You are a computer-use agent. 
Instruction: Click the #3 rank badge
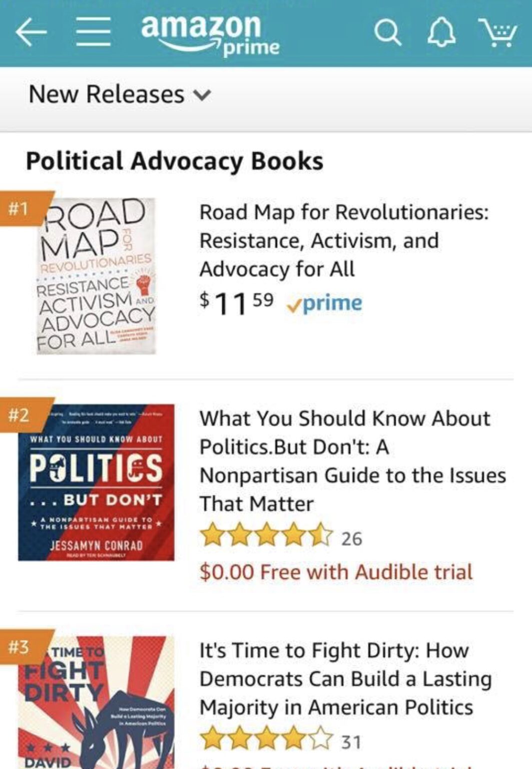point(20,647)
